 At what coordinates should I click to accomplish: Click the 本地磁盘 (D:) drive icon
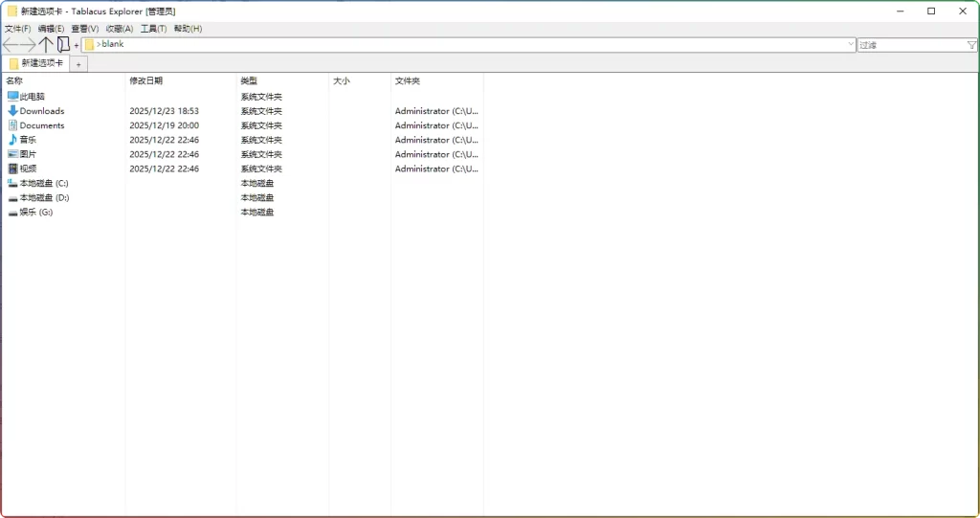click(x=12, y=197)
